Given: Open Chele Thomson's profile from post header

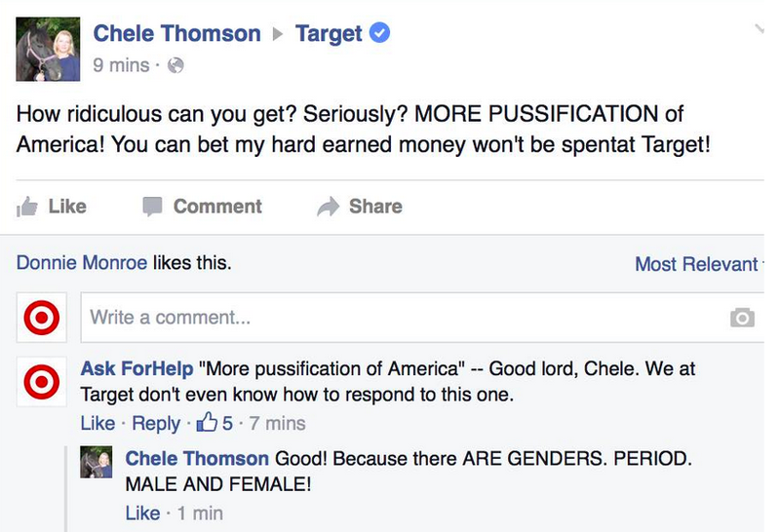Looking at the screenshot, I should pyautogui.click(x=177, y=34).
